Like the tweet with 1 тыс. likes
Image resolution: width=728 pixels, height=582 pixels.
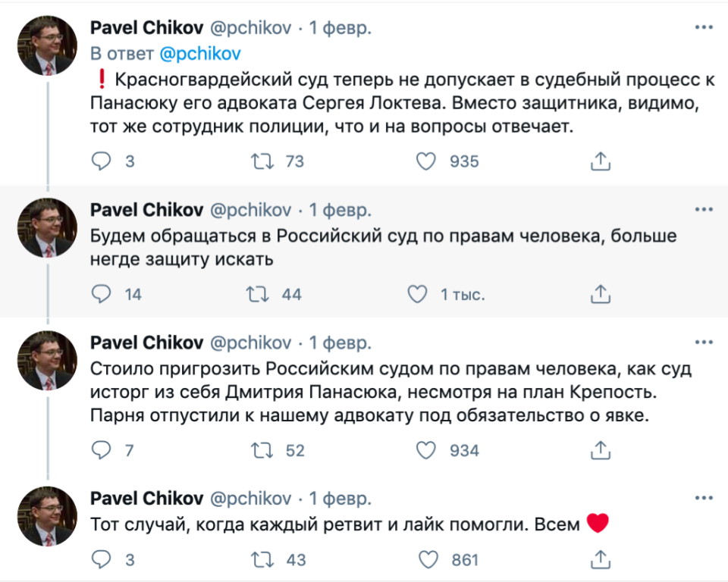pos(418,294)
